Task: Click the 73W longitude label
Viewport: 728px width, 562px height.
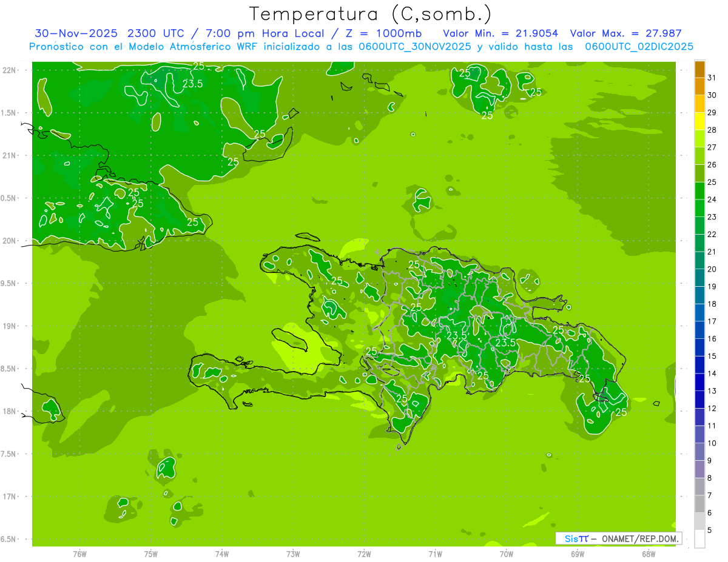Action: 293,554
